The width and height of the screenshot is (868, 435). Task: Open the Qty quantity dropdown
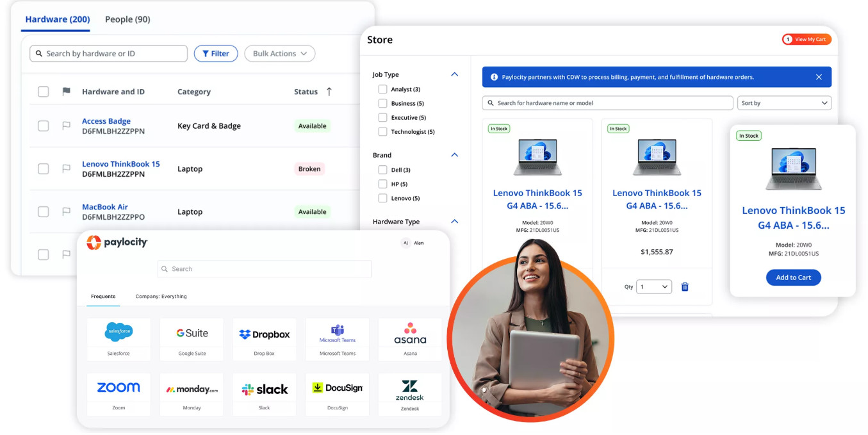tap(653, 287)
